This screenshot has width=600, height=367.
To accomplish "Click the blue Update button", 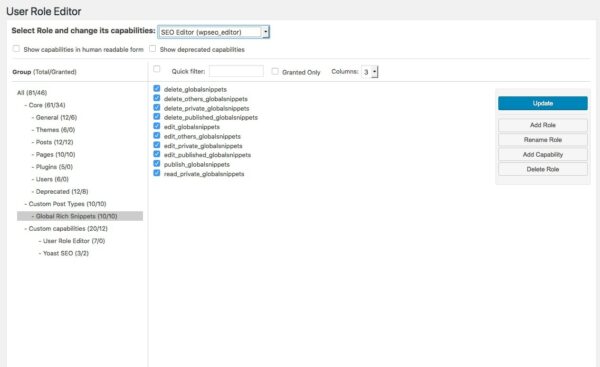I will pyautogui.click(x=543, y=103).
